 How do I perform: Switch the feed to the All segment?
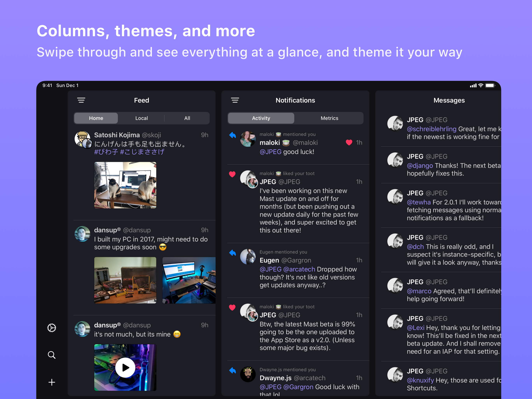tap(187, 118)
